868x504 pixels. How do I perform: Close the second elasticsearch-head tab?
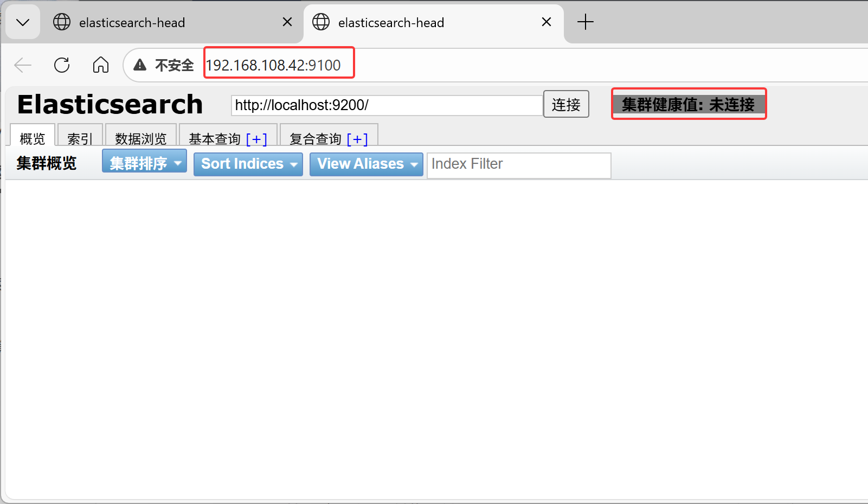(546, 22)
